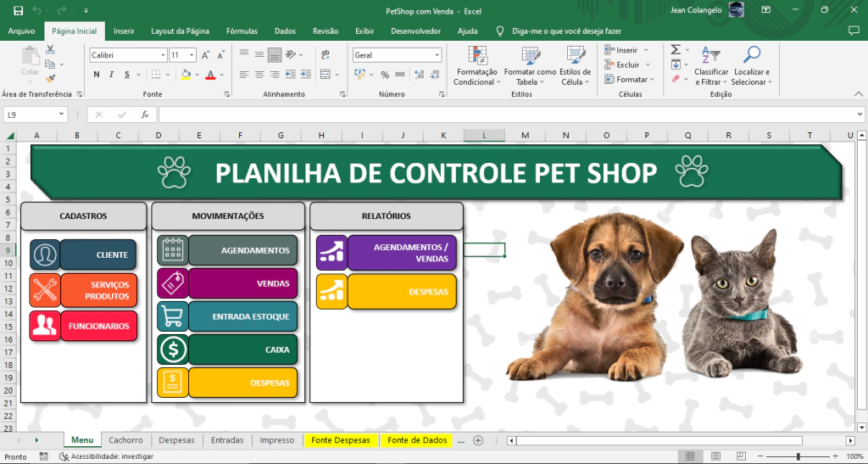
Task: Open the Calibri font name dropdown
Action: [x=163, y=55]
